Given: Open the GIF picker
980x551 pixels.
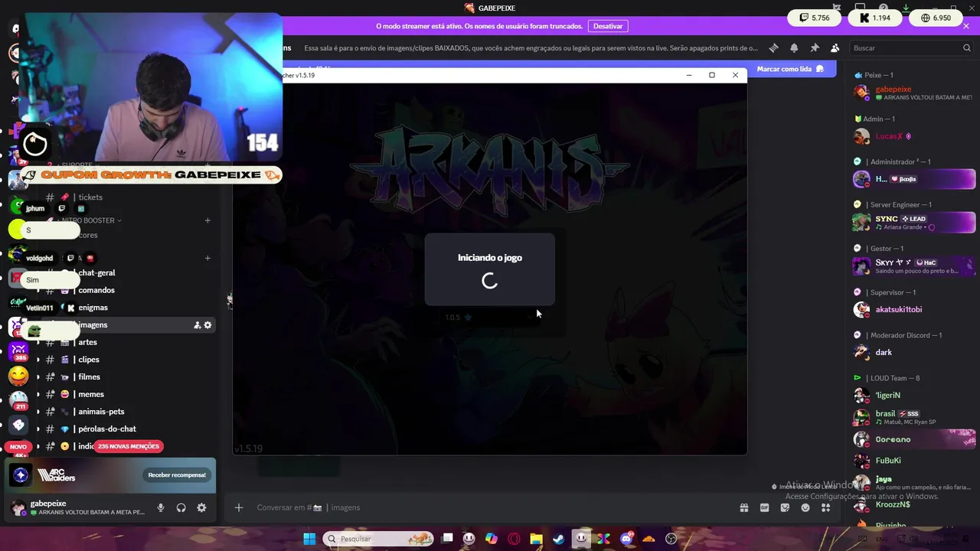Looking at the screenshot, I should pyautogui.click(x=764, y=507).
